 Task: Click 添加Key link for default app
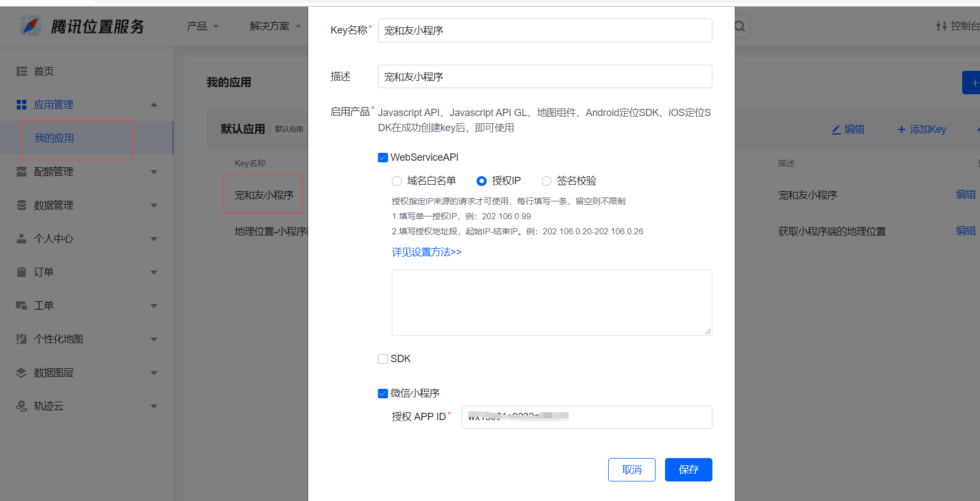922,129
